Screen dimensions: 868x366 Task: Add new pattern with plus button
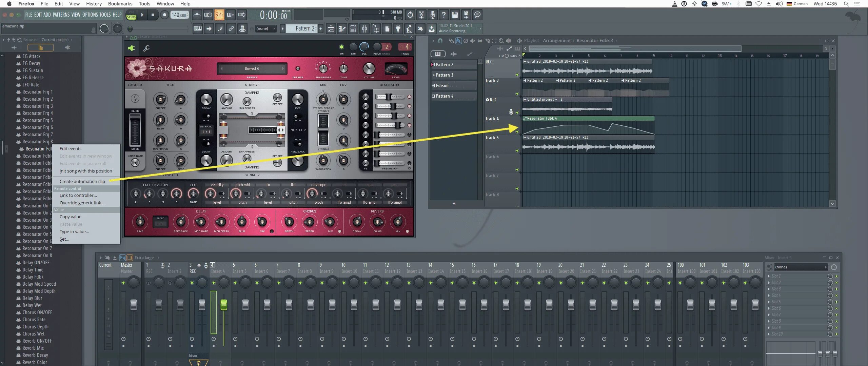(320, 29)
